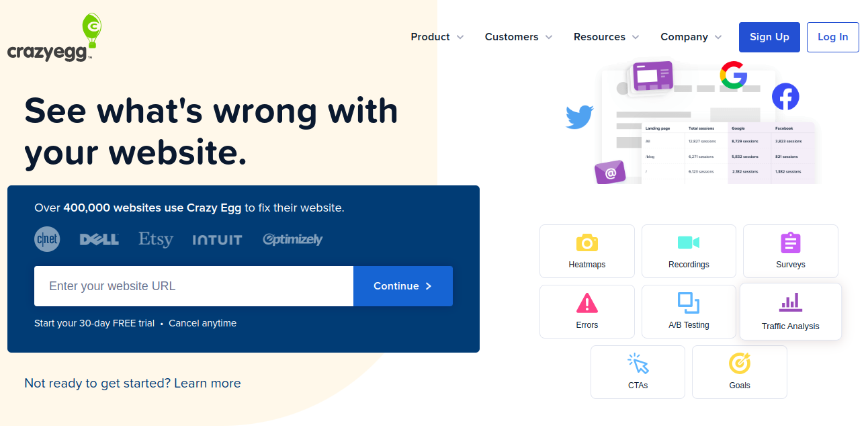This screenshot has height=448, width=868.
Task: Open the Learn more link
Action: [x=206, y=383]
